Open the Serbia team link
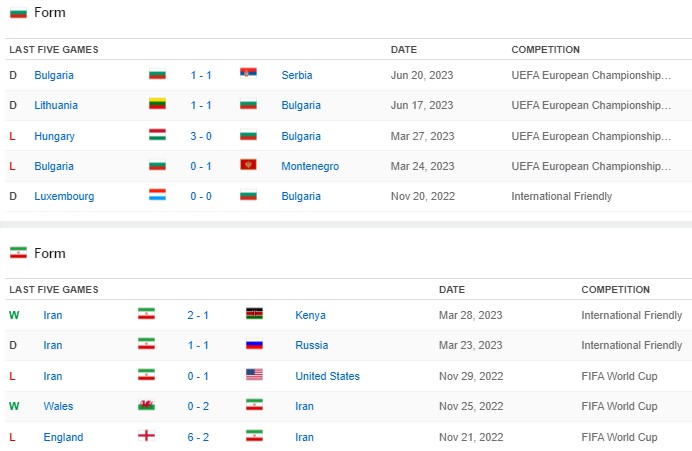The height and width of the screenshot is (451, 692). (297, 75)
